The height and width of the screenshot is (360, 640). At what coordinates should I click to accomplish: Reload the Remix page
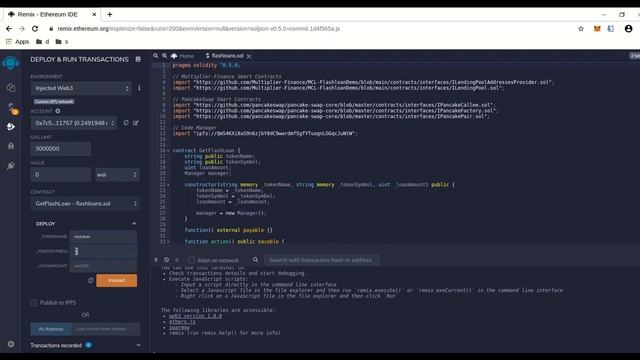coord(35,29)
